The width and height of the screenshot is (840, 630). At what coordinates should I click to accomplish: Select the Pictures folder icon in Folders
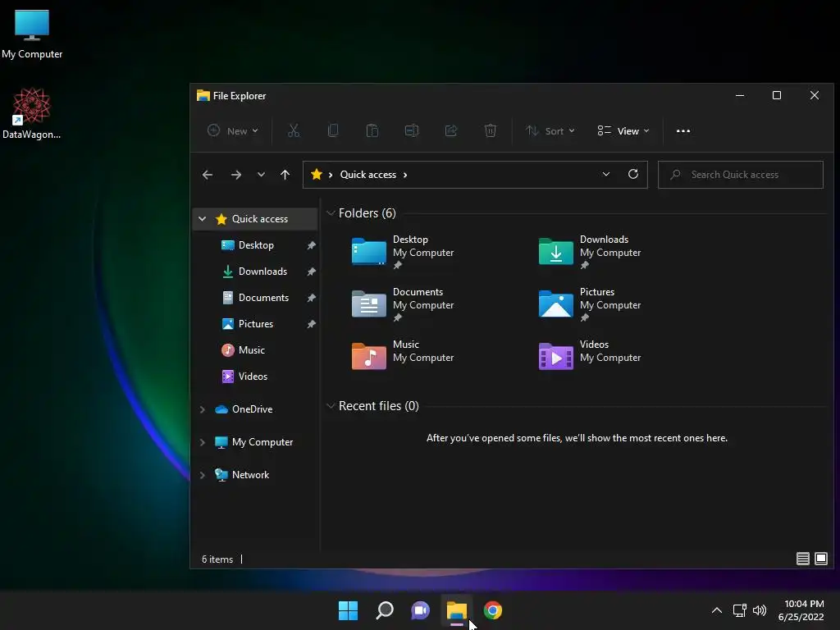coord(555,304)
